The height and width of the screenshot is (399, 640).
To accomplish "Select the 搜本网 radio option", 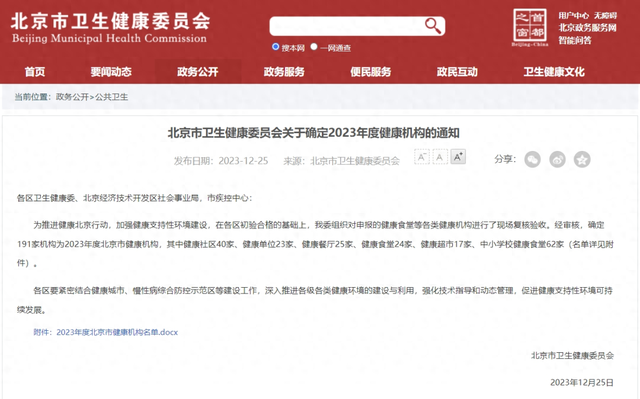I will (x=276, y=47).
